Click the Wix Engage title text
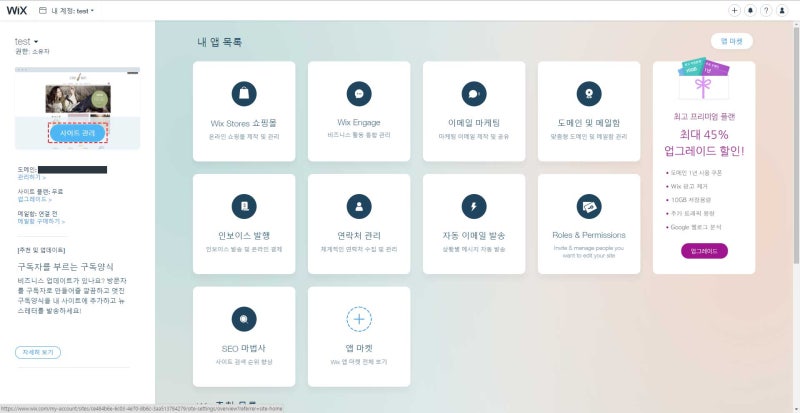Viewport: 800px width, 413px height. click(359, 123)
